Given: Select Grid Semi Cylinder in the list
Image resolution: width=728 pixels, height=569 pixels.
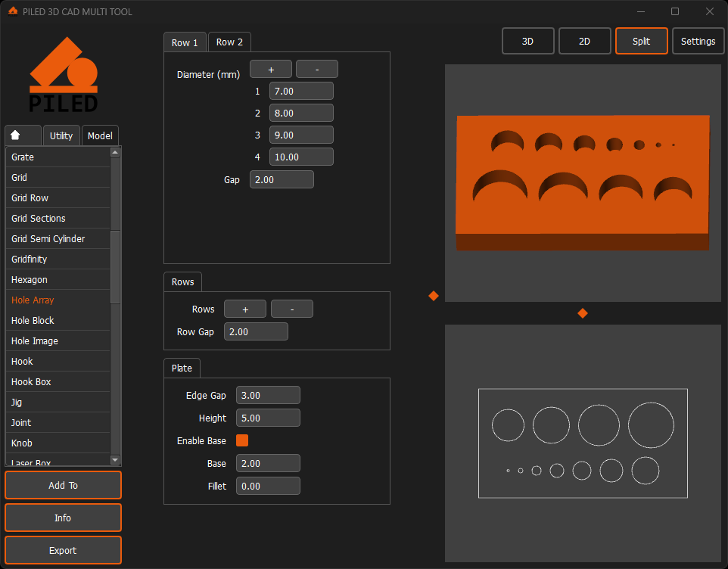Looking at the screenshot, I should pos(58,238).
